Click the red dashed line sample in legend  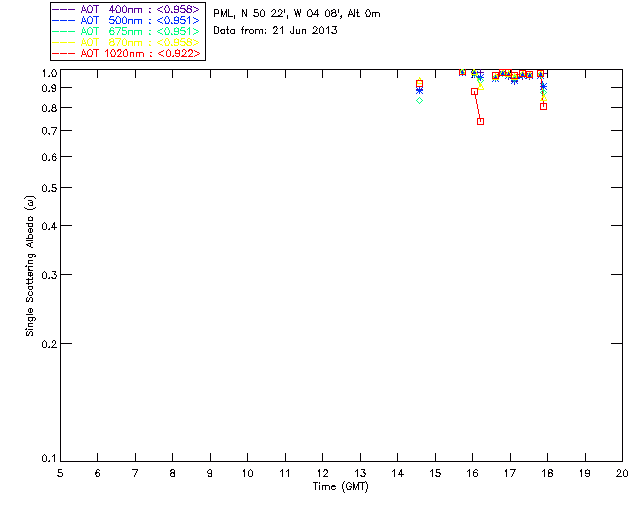64,54
